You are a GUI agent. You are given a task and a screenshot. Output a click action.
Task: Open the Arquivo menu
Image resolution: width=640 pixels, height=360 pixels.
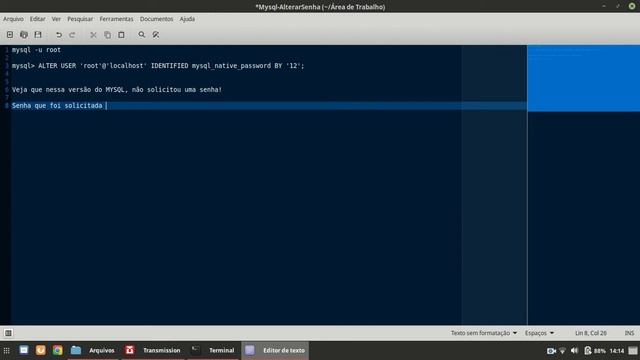(13, 19)
